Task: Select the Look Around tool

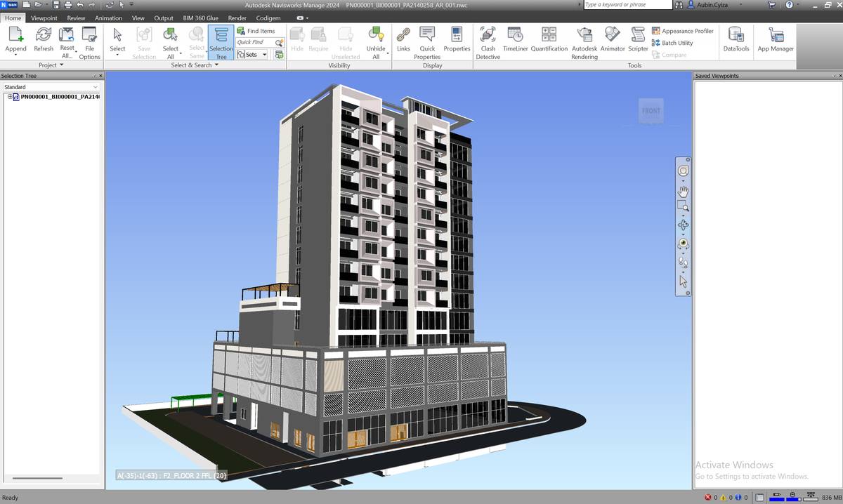Action: [683, 244]
